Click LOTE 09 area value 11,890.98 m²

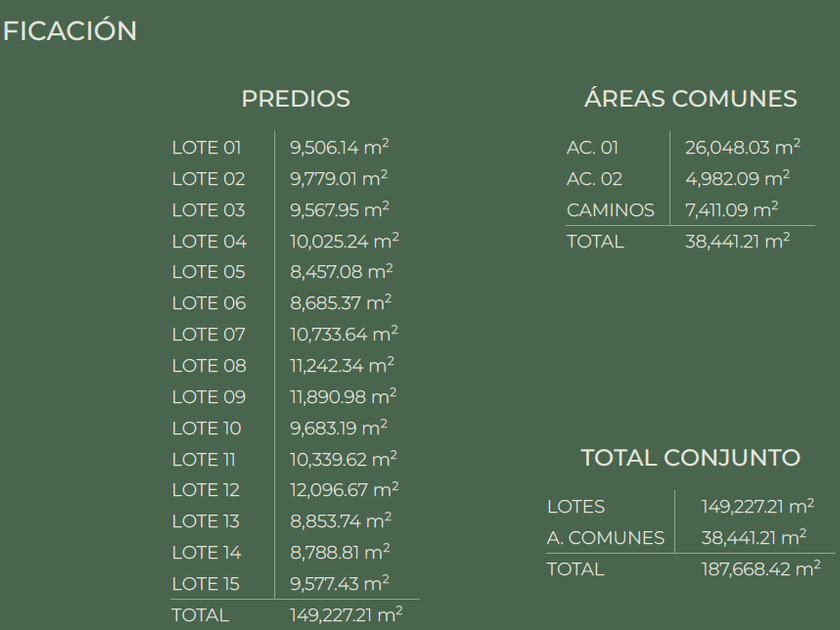342,397
